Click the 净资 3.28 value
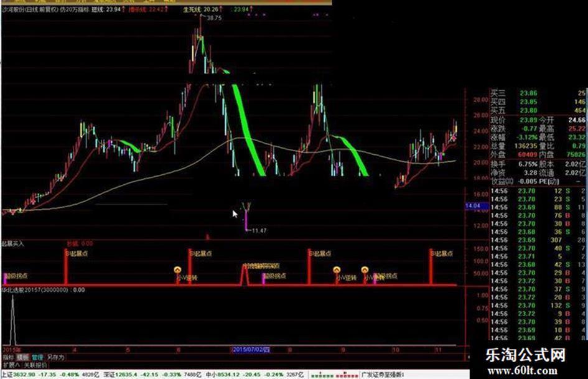Viewport: 588px width, 379px height. (530, 173)
